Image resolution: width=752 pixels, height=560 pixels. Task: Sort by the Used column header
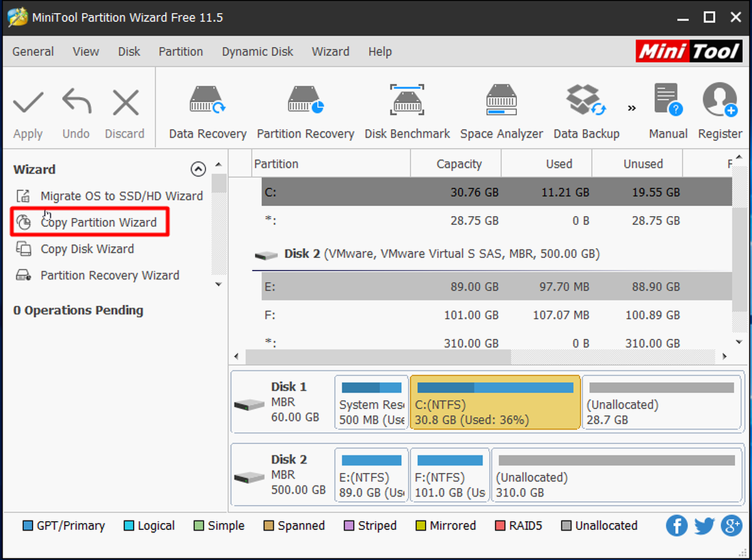[546, 164]
